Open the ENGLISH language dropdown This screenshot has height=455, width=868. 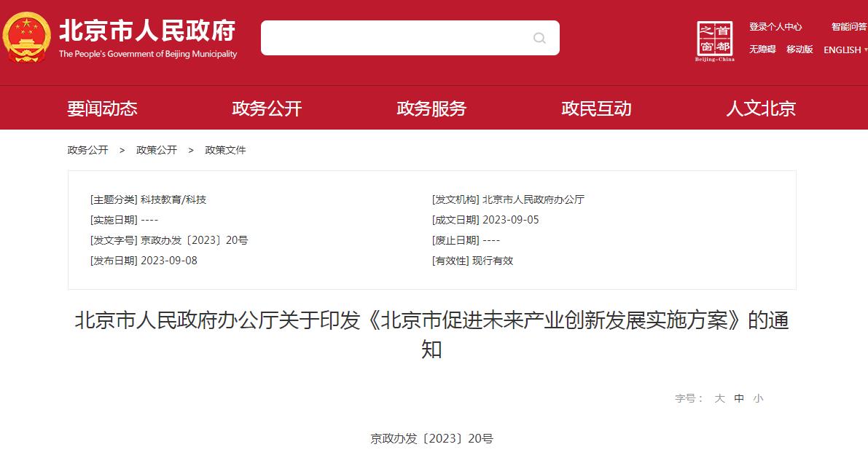click(845, 50)
